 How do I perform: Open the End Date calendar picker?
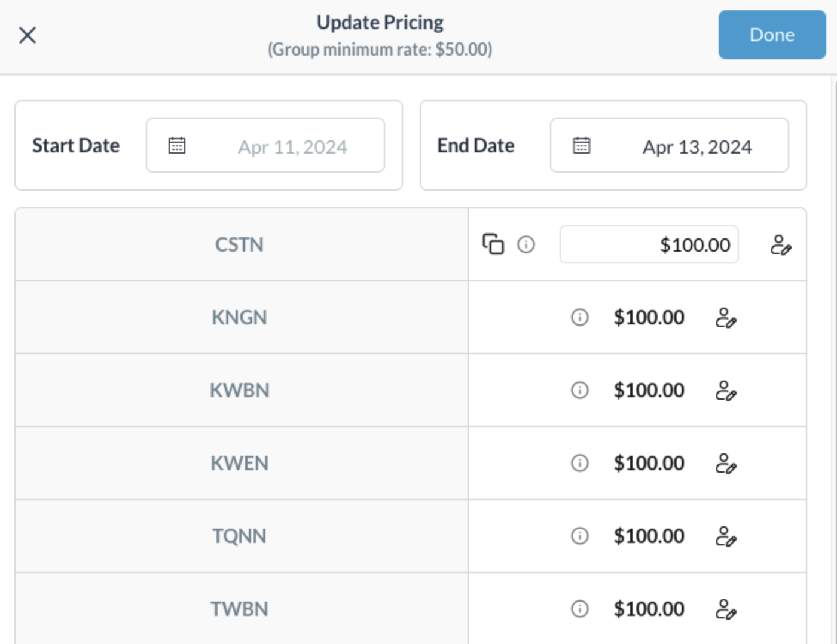pos(669,146)
